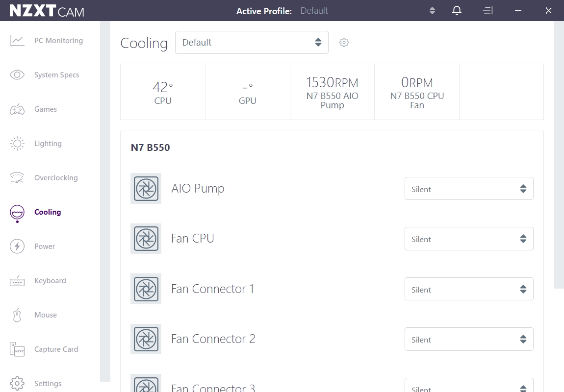564x392 pixels.
Task: Click the Fan CPU label
Action: [x=193, y=239]
